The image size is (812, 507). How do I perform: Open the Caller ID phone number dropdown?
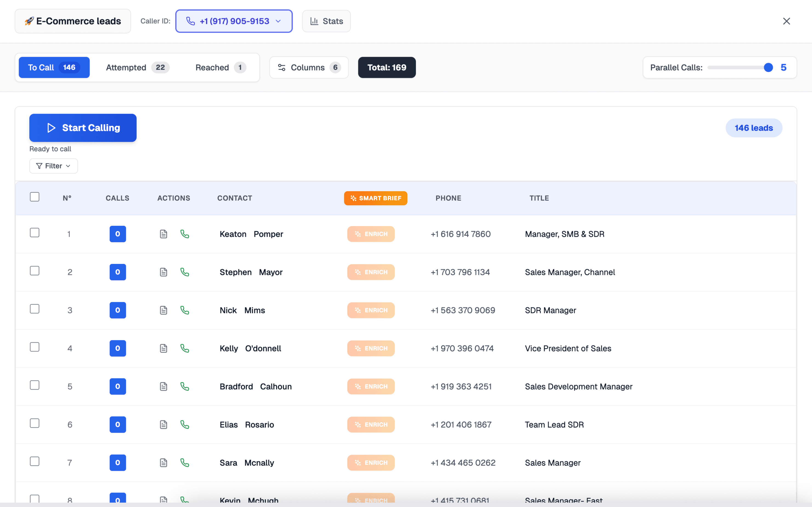coord(234,21)
